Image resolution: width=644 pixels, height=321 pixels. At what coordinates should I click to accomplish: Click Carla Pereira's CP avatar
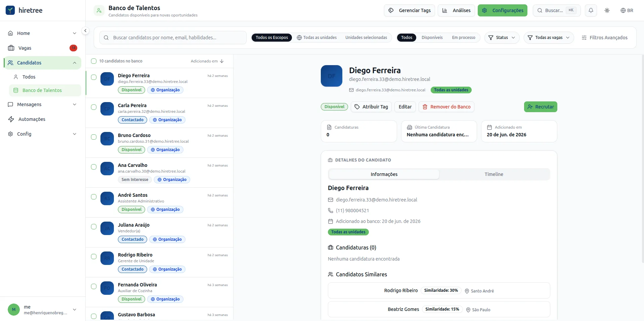107,109
